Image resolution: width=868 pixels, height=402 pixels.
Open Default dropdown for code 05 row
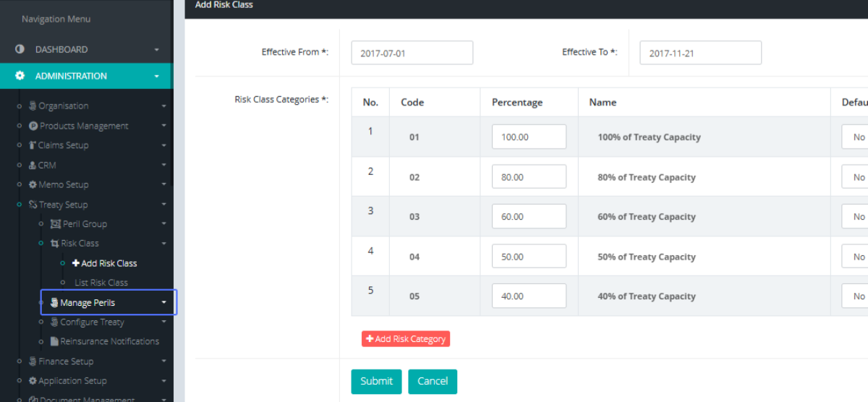[x=855, y=296]
